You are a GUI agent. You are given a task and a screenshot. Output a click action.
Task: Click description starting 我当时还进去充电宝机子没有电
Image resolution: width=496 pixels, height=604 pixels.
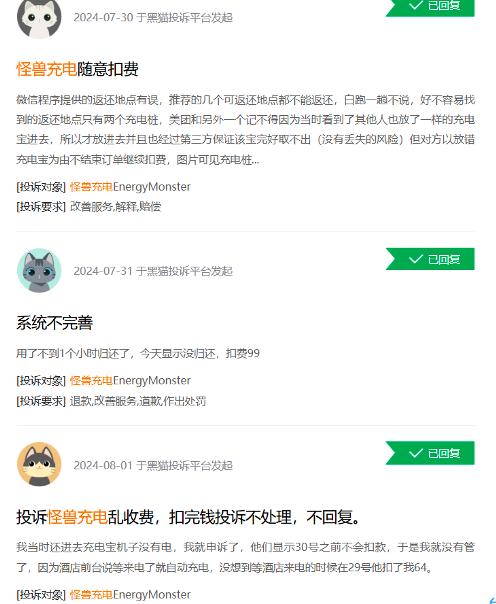(245, 557)
